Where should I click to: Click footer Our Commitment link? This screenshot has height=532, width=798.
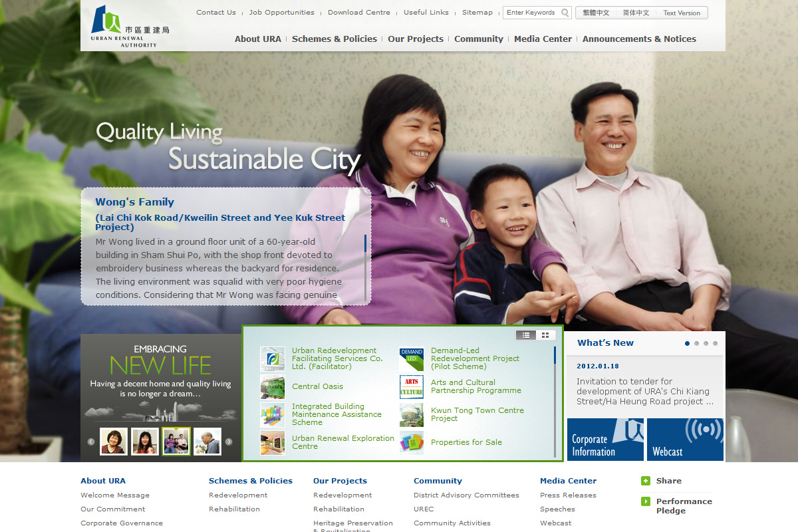click(112, 509)
